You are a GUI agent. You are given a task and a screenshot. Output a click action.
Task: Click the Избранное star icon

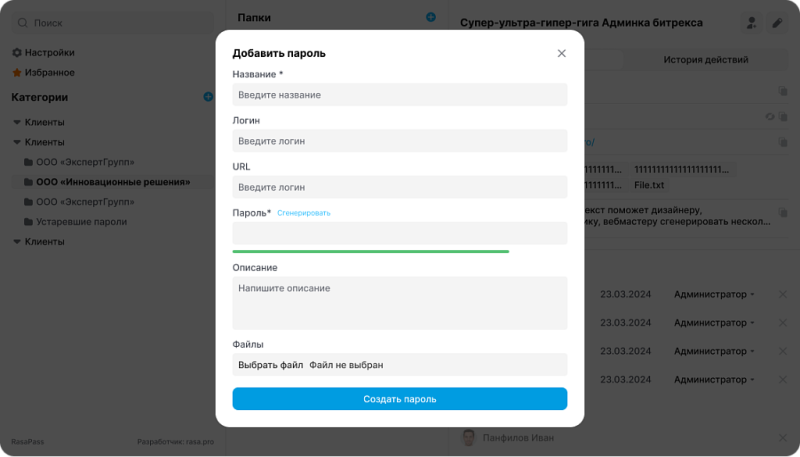[17, 72]
